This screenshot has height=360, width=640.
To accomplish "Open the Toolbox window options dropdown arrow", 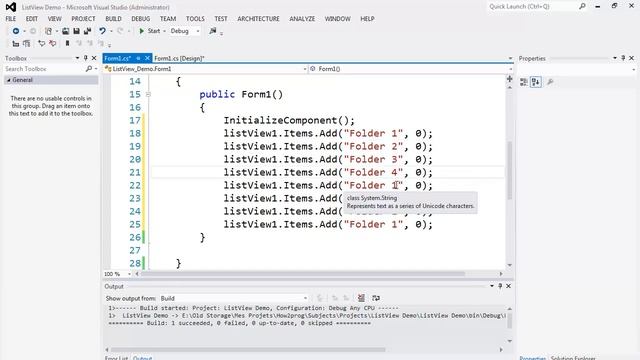I will pos(77,58).
